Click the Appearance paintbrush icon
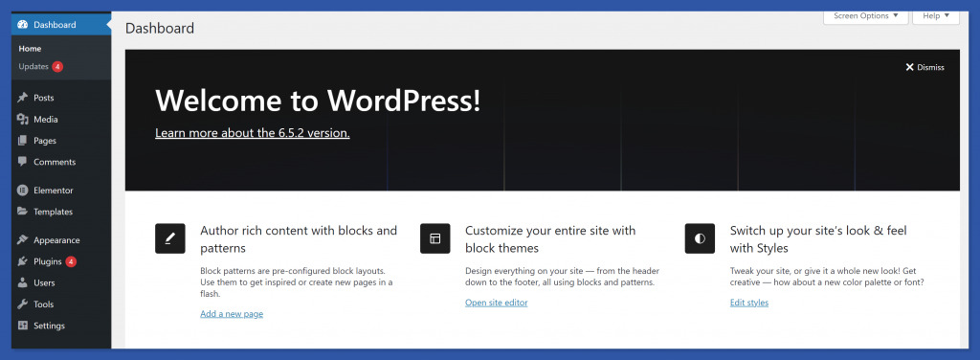The height and width of the screenshot is (360, 980). 23,240
